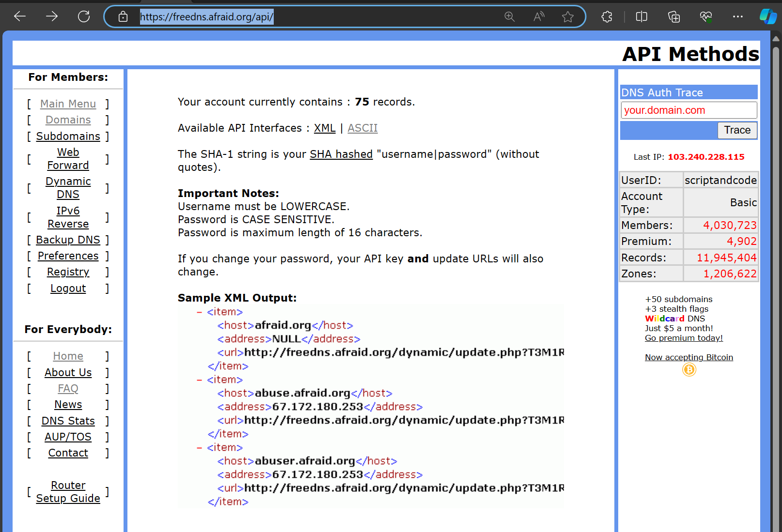
Task: Open the XML API interface link
Action: click(x=325, y=128)
